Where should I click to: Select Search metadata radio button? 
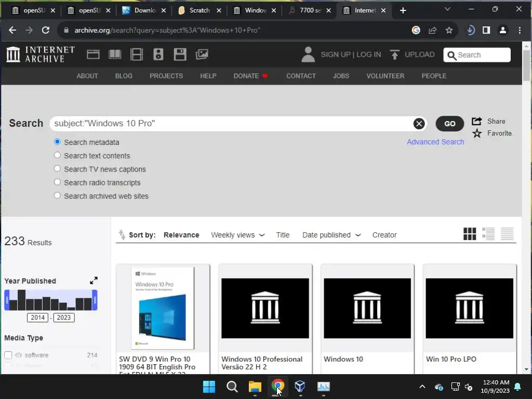(x=57, y=142)
